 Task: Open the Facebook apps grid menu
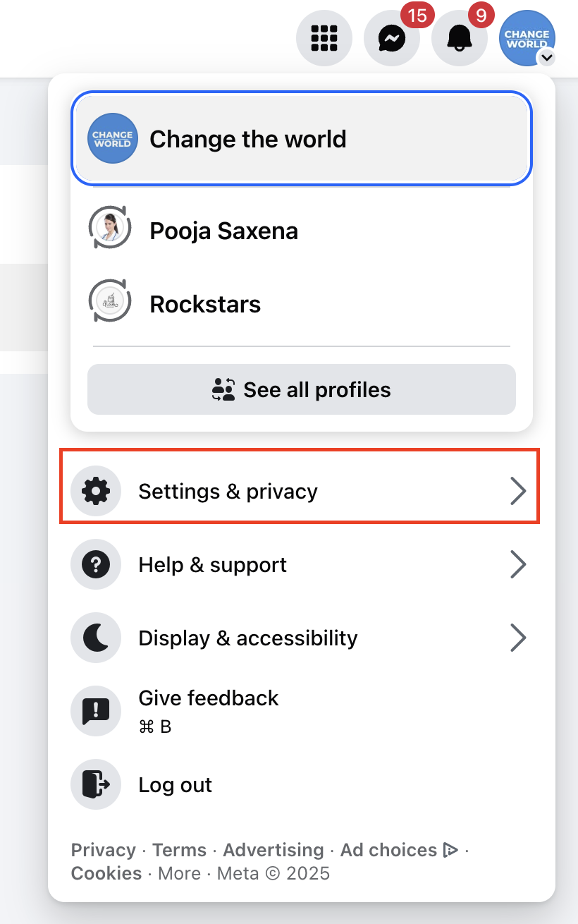point(324,38)
